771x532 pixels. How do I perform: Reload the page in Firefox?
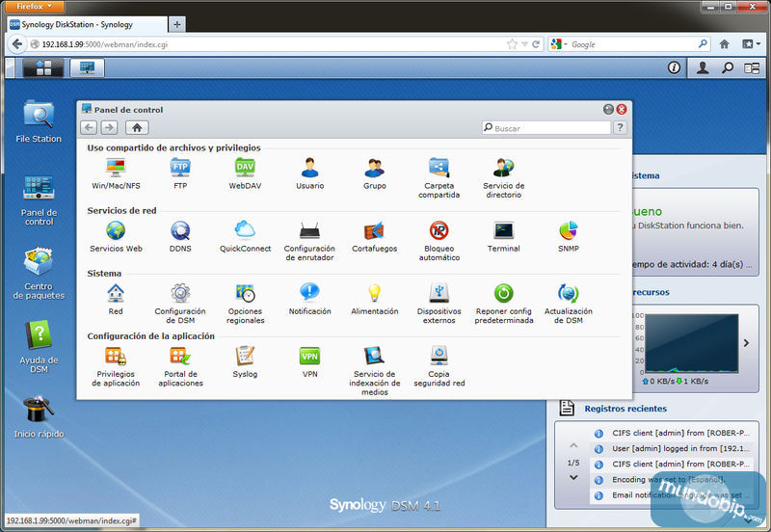coord(536,44)
